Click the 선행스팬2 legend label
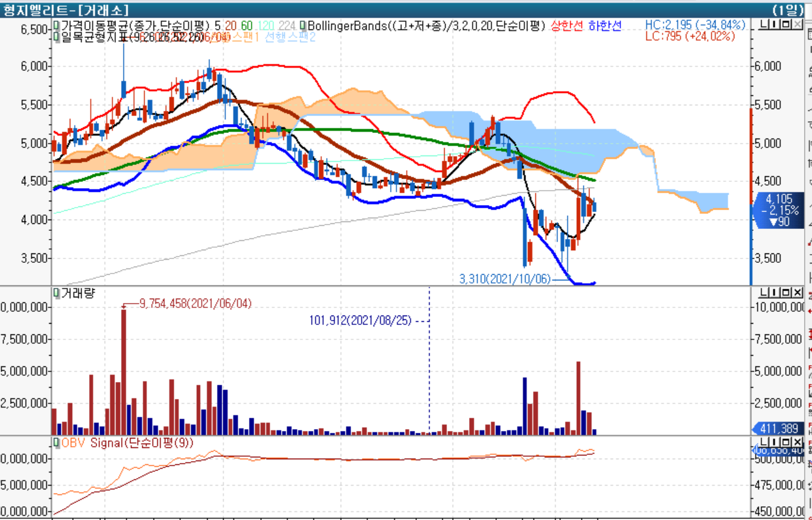 click(290, 37)
